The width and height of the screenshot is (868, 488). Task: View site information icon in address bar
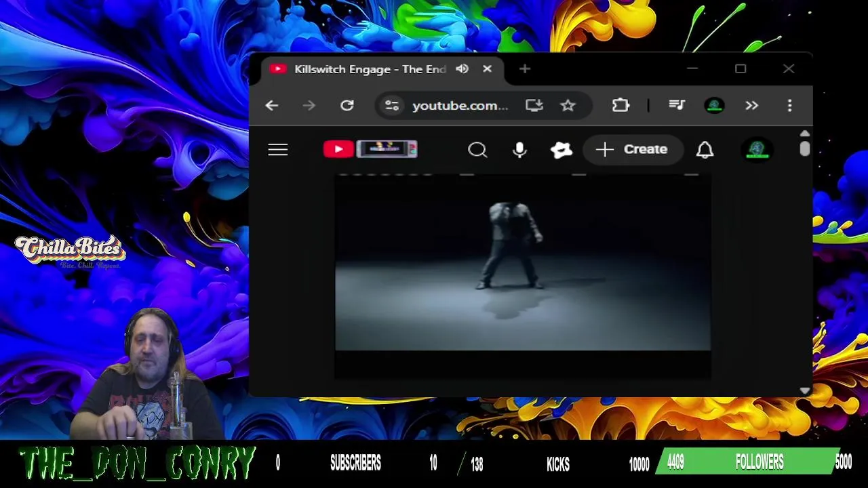392,106
